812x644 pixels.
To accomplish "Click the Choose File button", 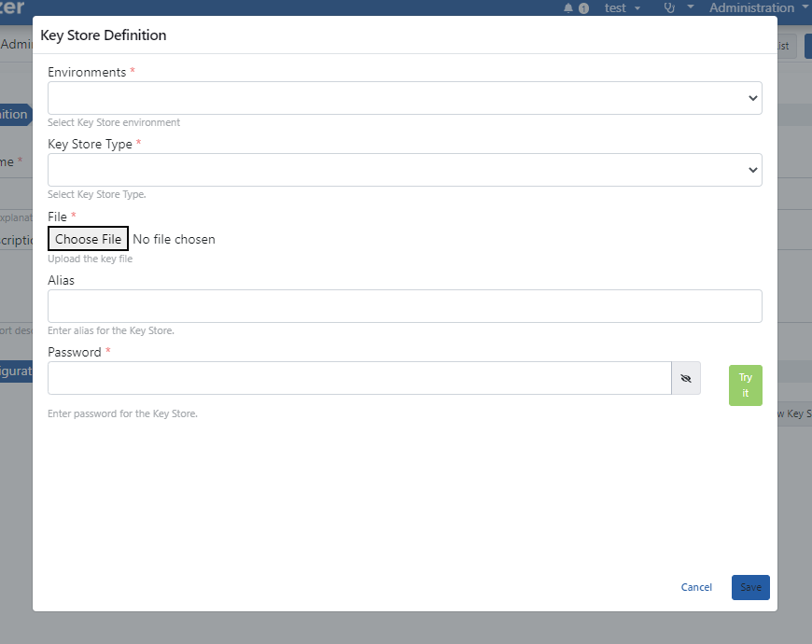I will 88,239.
